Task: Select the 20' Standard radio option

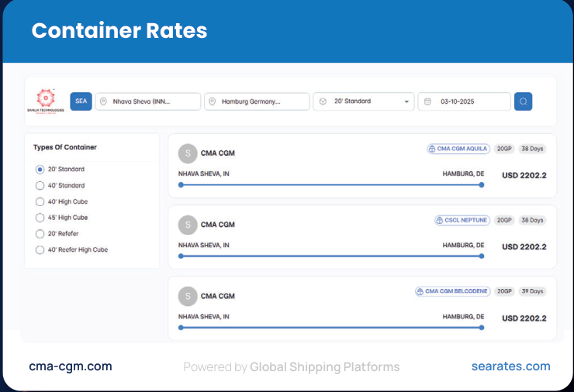Action: (x=40, y=170)
